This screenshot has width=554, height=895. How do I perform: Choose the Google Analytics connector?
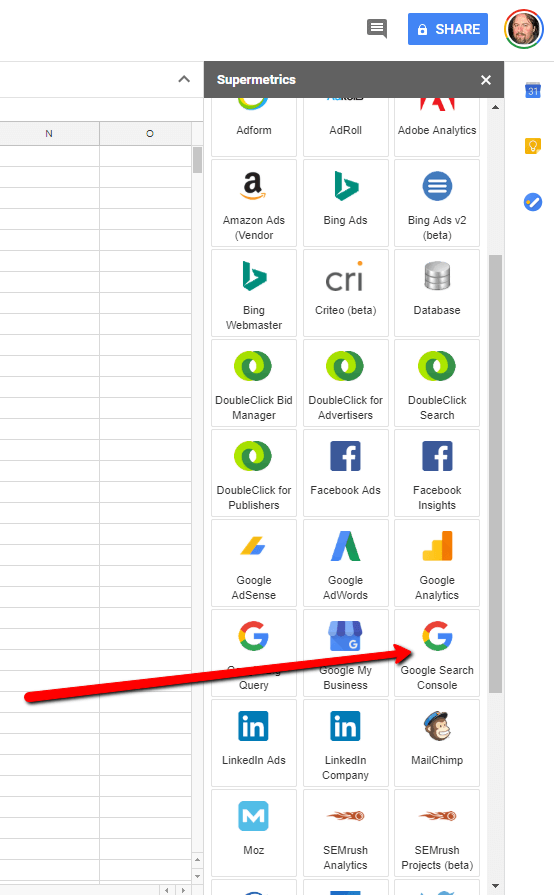coord(436,563)
